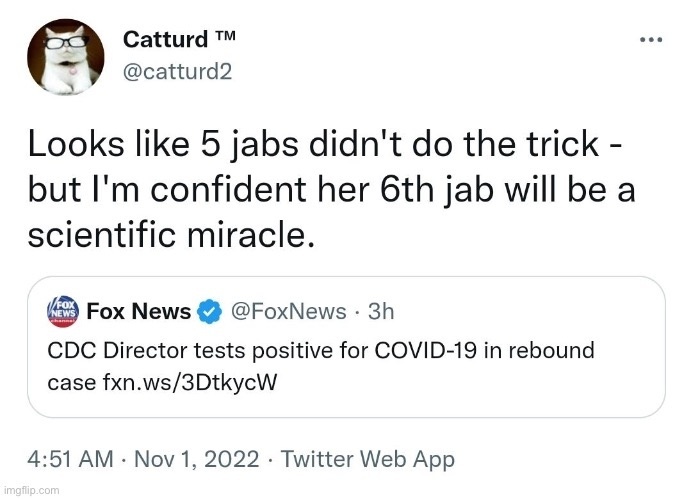Click the tweet text about 5 jabs

pos(331,190)
